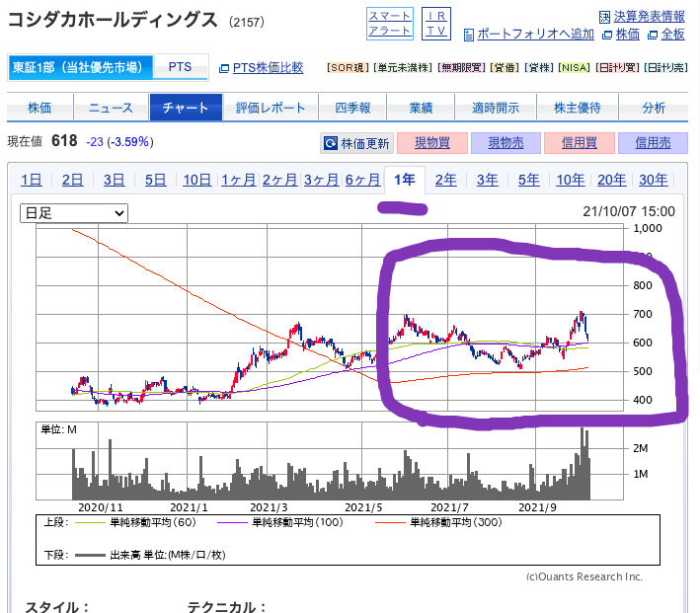Click the 現物売 button
This screenshot has width=700, height=613.
pos(506,143)
